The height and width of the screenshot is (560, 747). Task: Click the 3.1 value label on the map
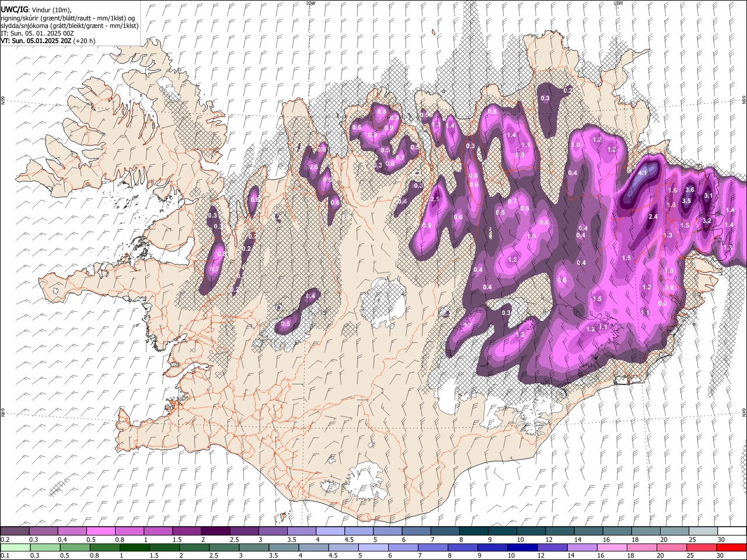[x=708, y=196]
